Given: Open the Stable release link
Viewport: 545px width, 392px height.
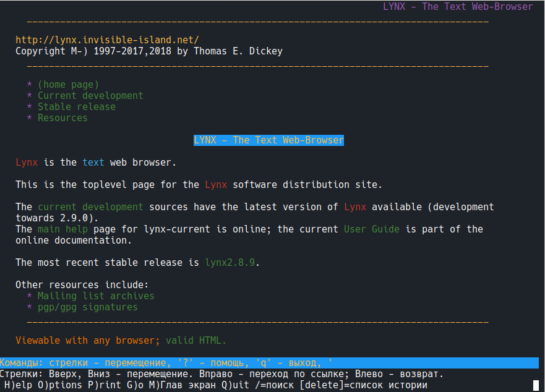Looking at the screenshot, I should (77, 107).
